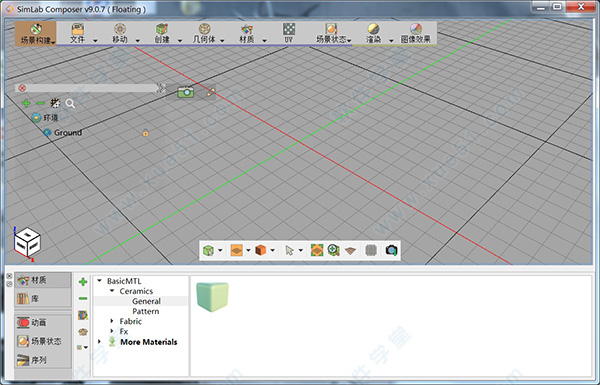Open the 图像效果 image effects tool
The height and width of the screenshot is (385, 600).
416,33
